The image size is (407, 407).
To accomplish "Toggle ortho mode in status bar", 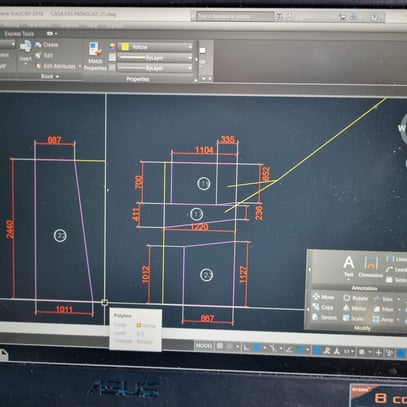I will tap(246, 348).
